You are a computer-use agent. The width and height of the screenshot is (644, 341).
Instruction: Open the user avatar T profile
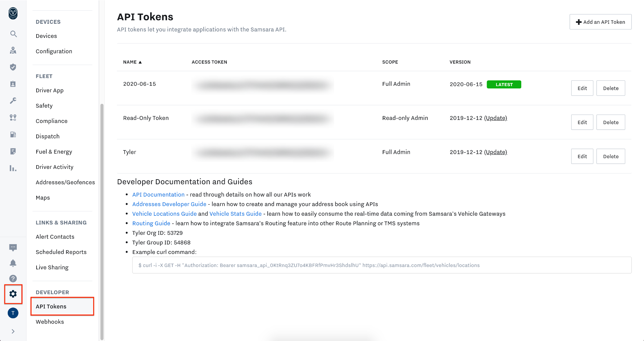point(13,313)
